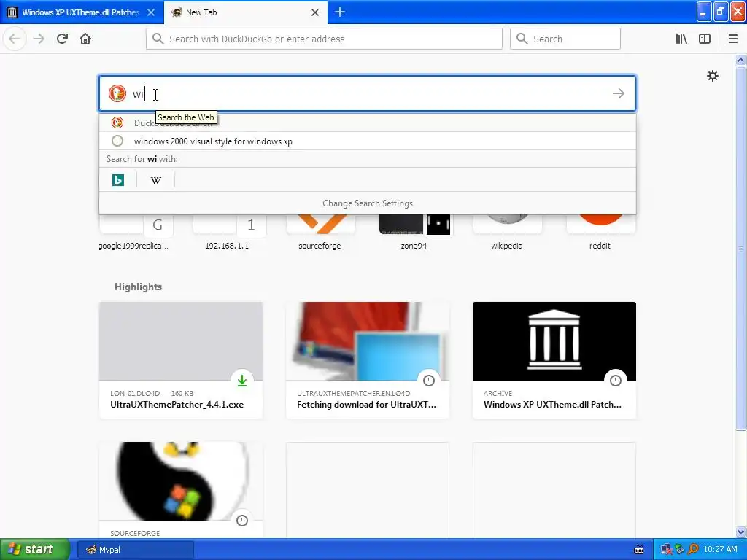The width and height of the screenshot is (747, 560).
Task: Click the network computers tray icon
Action: coord(667,550)
